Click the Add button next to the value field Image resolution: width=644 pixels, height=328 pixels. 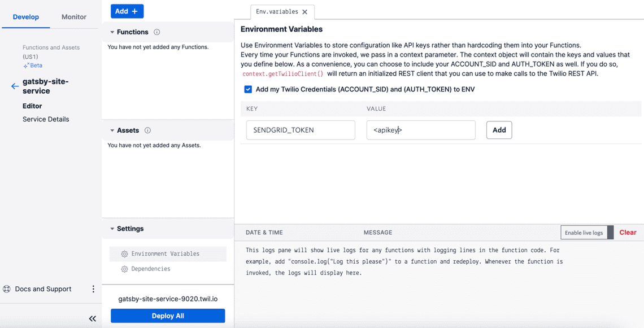[x=499, y=130]
